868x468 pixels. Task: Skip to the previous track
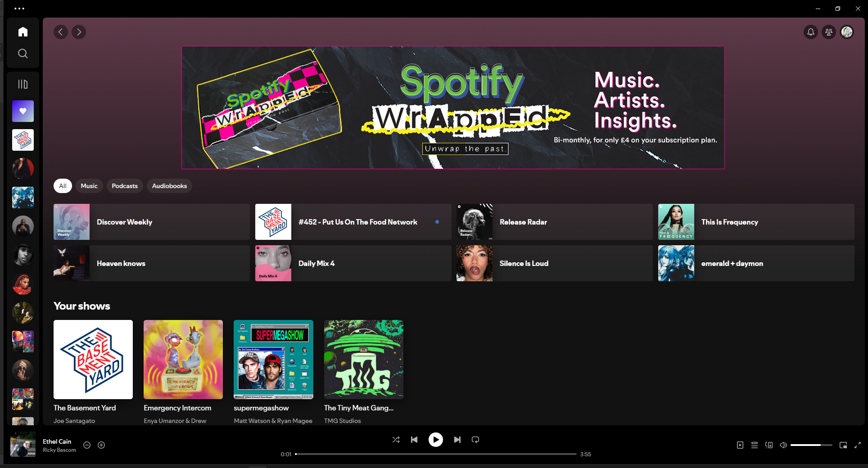pyautogui.click(x=414, y=440)
